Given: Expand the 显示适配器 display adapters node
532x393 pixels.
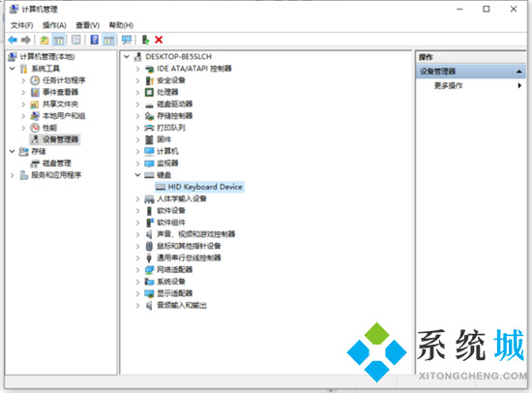Looking at the screenshot, I should (137, 293).
